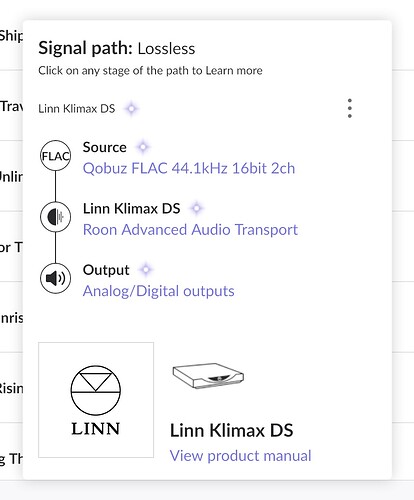Click star beside small Linn Klimax DS header
This screenshot has width=414, height=500.
pyautogui.click(x=131, y=108)
